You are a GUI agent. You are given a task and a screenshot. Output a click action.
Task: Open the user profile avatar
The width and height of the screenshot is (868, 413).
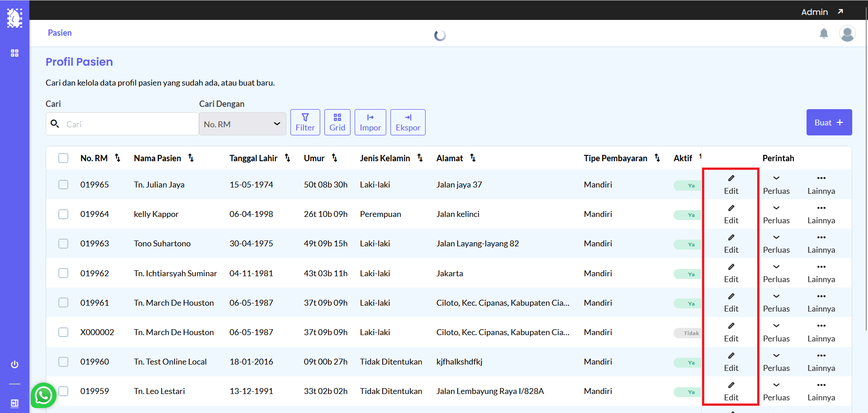(847, 34)
